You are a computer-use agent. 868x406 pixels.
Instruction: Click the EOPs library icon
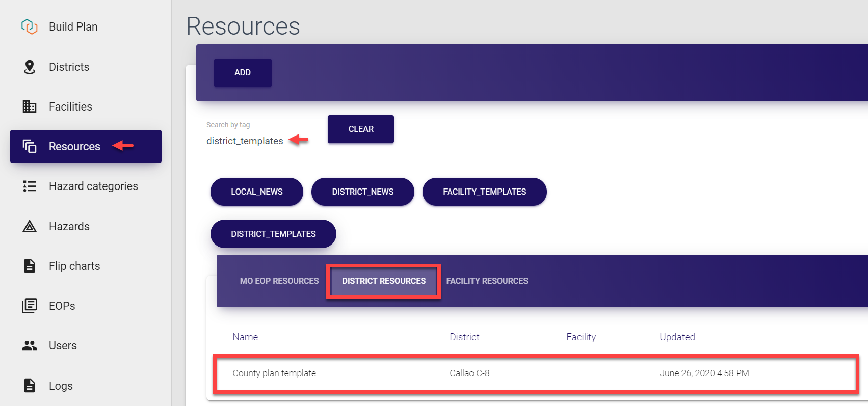[x=30, y=306]
